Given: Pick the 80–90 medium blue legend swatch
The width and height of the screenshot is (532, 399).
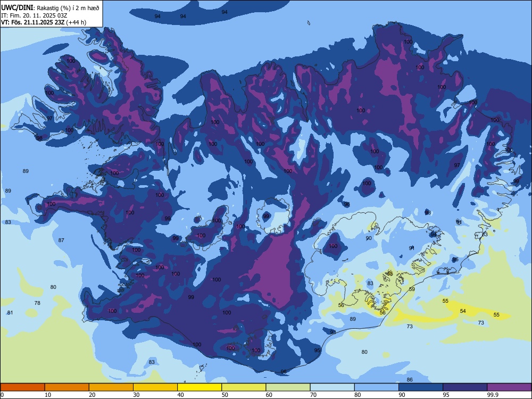Looking at the screenshot, I should coord(377,387).
